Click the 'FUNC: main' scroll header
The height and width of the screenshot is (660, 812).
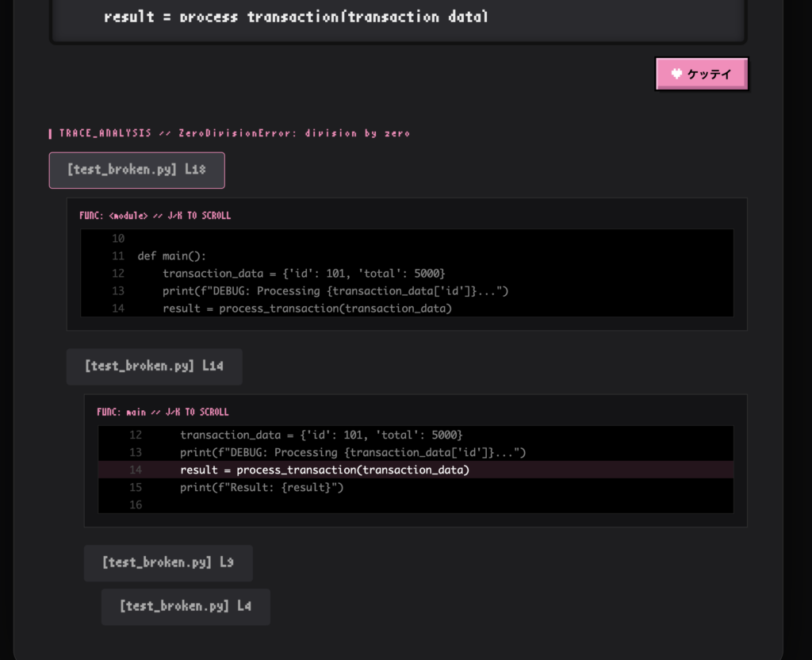point(163,412)
